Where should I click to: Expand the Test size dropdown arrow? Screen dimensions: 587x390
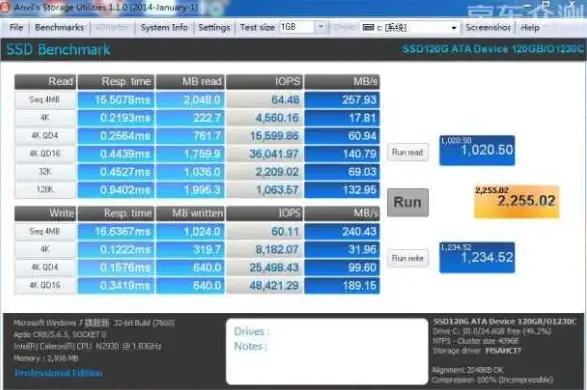point(320,27)
